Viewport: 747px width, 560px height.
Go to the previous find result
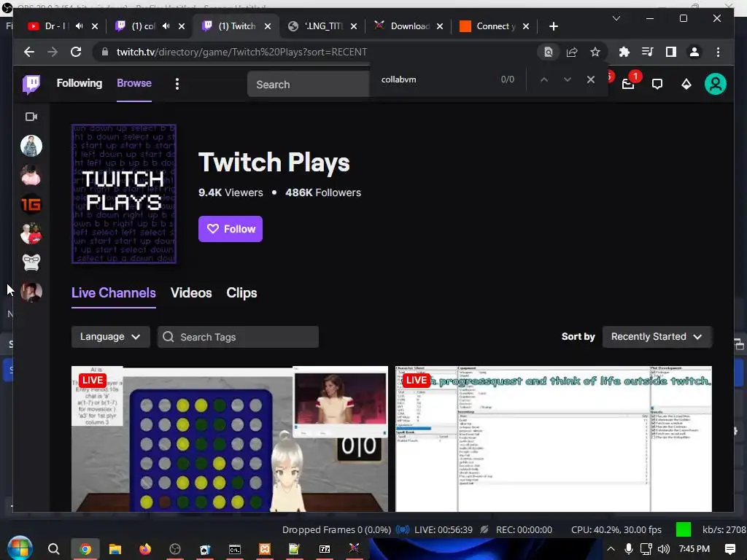point(544,79)
